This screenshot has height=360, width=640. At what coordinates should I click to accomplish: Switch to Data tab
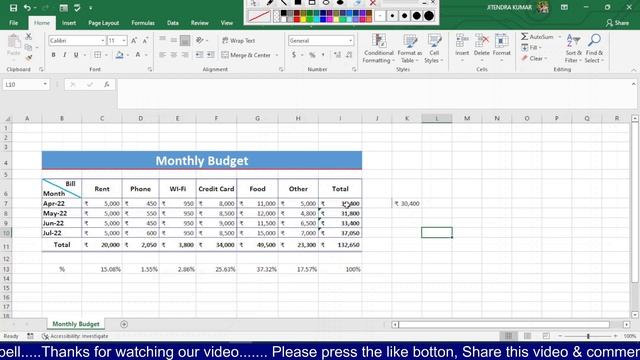[x=173, y=23]
